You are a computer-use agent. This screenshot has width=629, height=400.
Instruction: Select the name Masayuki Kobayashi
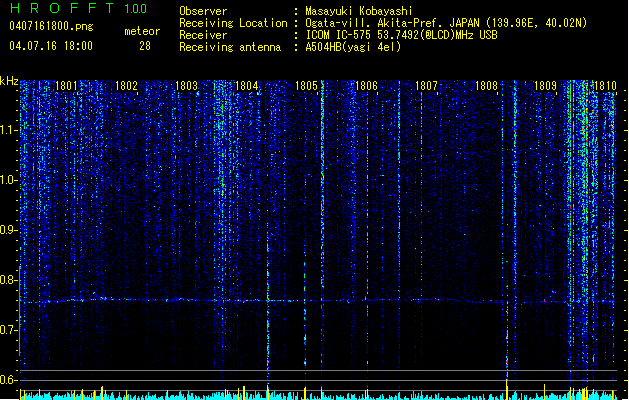(359, 11)
